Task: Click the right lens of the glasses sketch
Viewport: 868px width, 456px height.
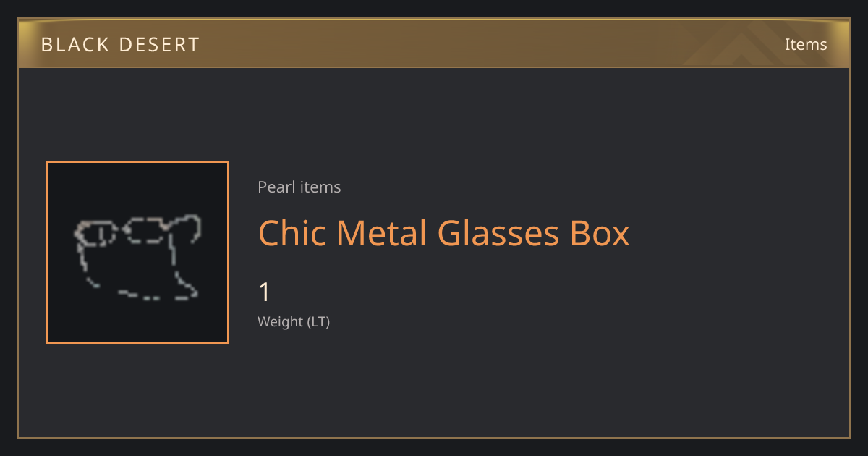Action: pos(147,230)
